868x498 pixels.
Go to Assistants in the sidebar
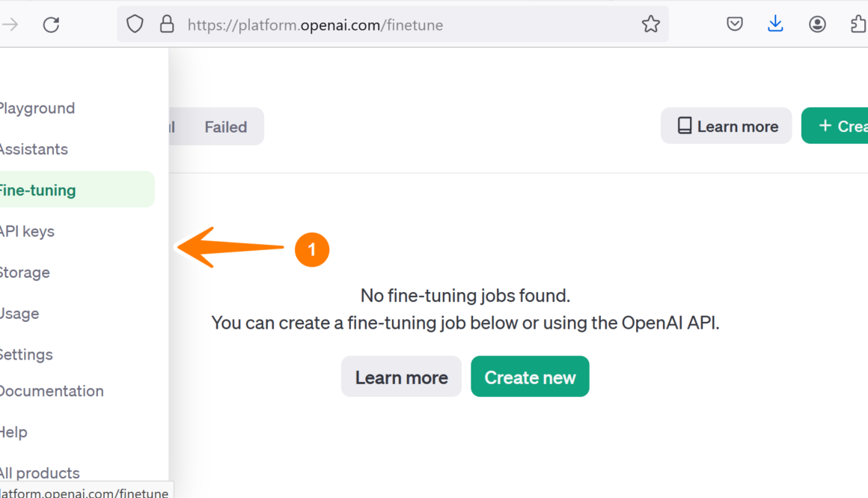pos(34,150)
